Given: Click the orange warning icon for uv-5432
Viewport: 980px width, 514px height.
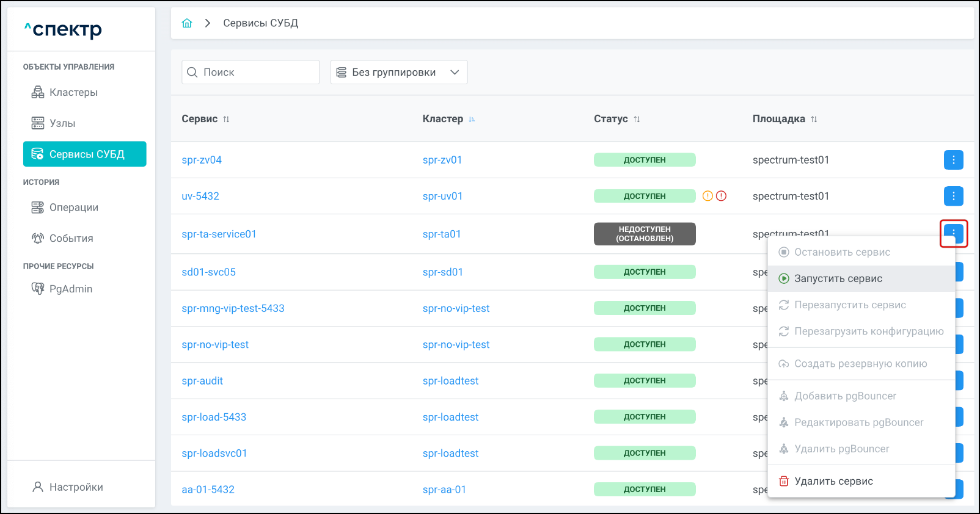Looking at the screenshot, I should point(708,196).
